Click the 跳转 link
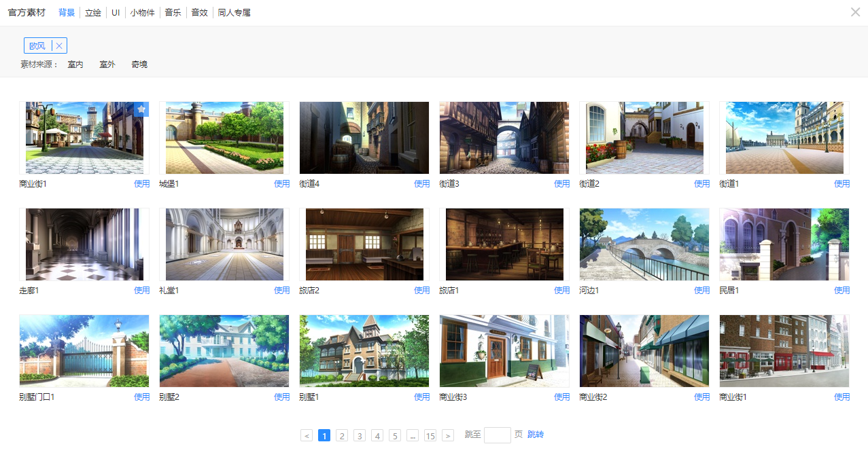The image size is (868, 459). pos(536,435)
